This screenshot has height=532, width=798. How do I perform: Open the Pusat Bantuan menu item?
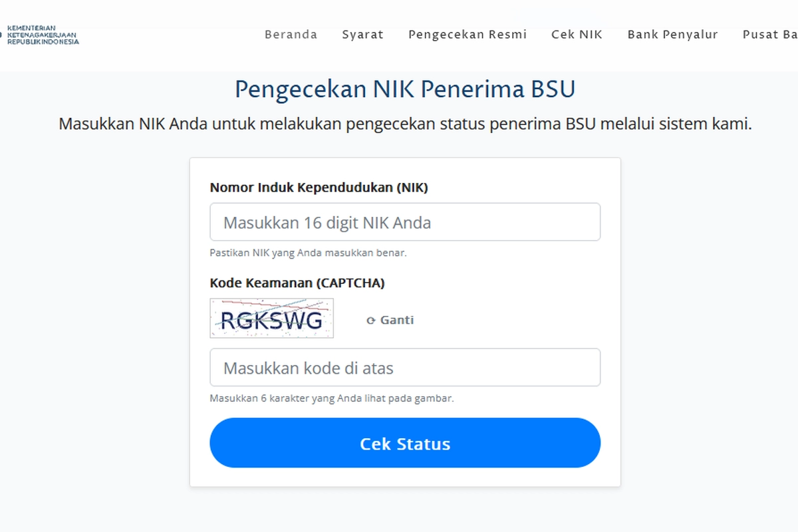(771, 34)
